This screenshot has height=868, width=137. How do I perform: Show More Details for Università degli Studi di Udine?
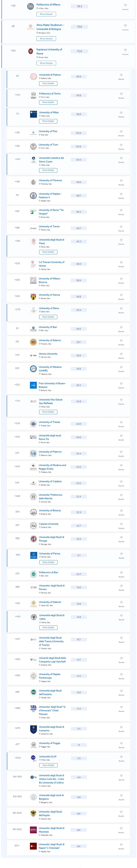tap(48, 628)
